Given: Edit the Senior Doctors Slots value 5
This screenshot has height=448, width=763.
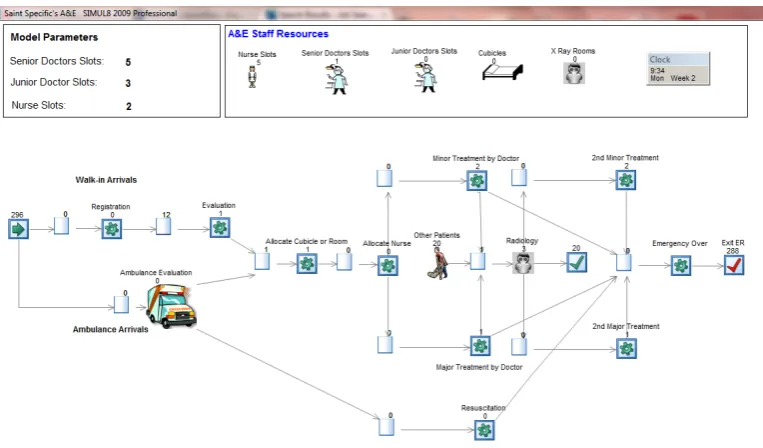Looking at the screenshot, I should coord(128,62).
